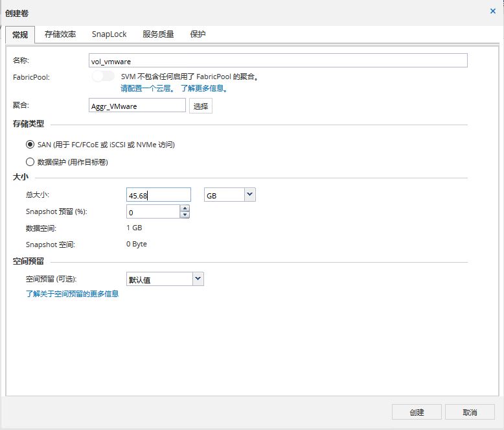This screenshot has width=504, height=430.
Task: Click the 创建卷 dialog title
Action: [x=17, y=13]
